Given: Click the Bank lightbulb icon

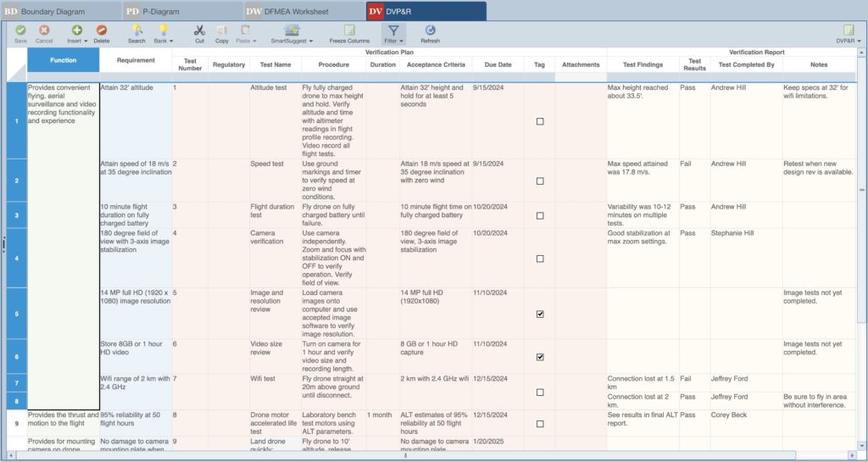Looking at the screenshot, I should coord(163,30).
